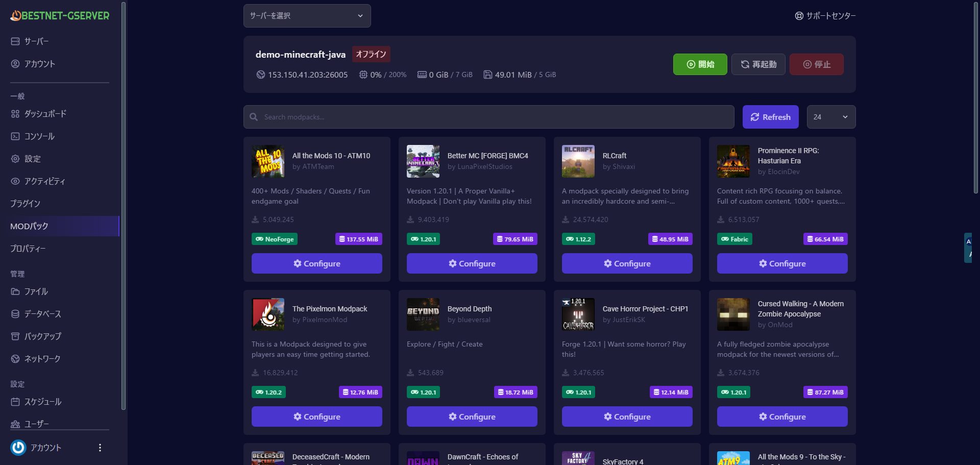Click the BESTNET-GSERVER logo
The width and height of the screenshot is (980, 465).
60,16
